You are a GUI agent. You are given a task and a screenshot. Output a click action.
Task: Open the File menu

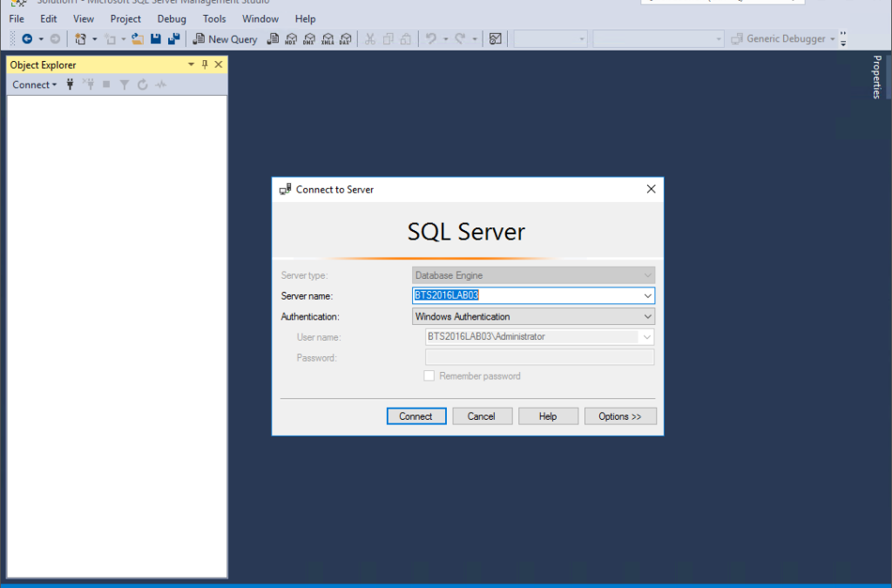[17, 19]
